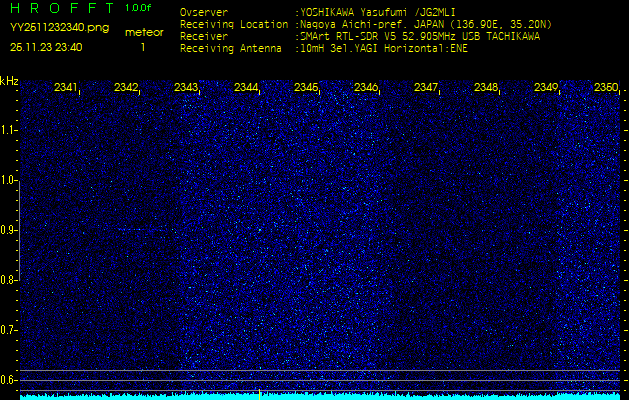The width and height of the screenshot is (629, 400).
Task: Click the 0.7 kHz frequency label
Action: coord(7,330)
